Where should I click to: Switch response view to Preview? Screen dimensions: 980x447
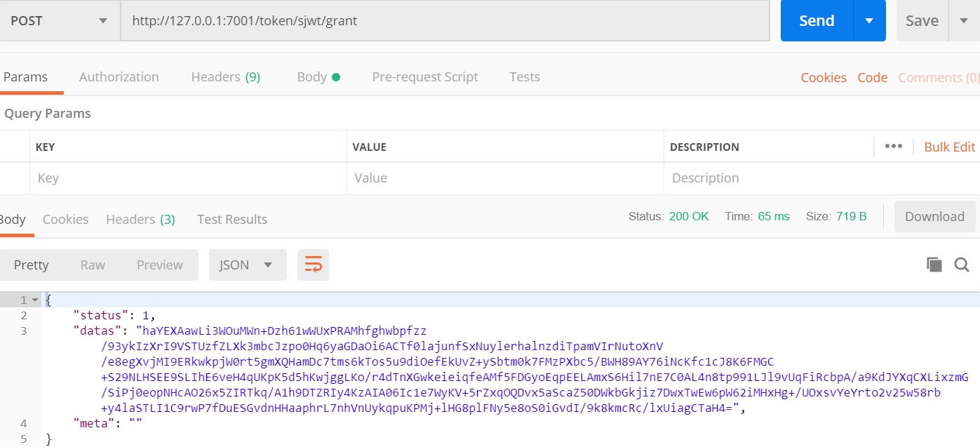coord(159,265)
